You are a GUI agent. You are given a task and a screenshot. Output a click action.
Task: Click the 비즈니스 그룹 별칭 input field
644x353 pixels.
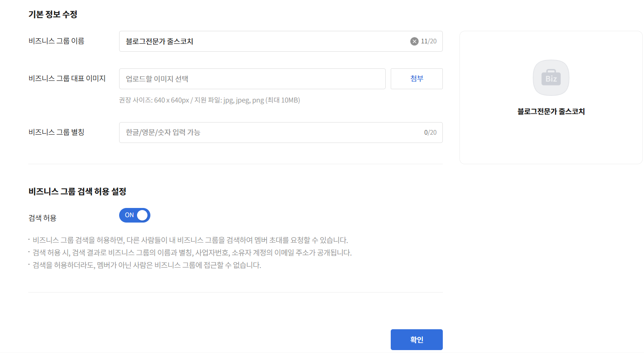point(281,133)
